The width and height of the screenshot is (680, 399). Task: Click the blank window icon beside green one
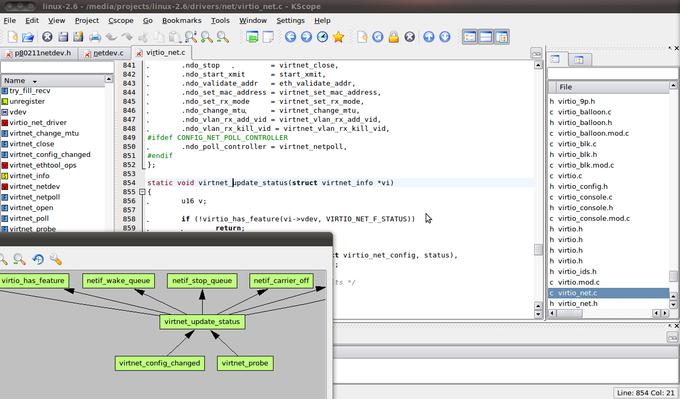268,37
